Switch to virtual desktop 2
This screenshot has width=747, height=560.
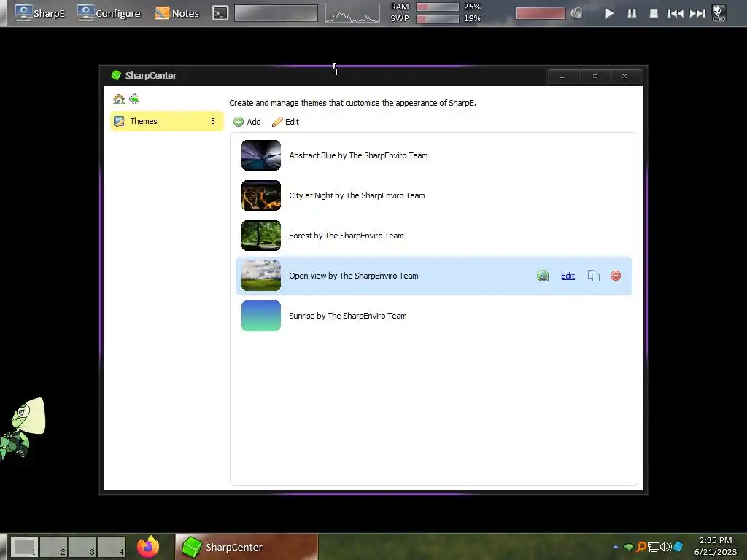(53, 547)
